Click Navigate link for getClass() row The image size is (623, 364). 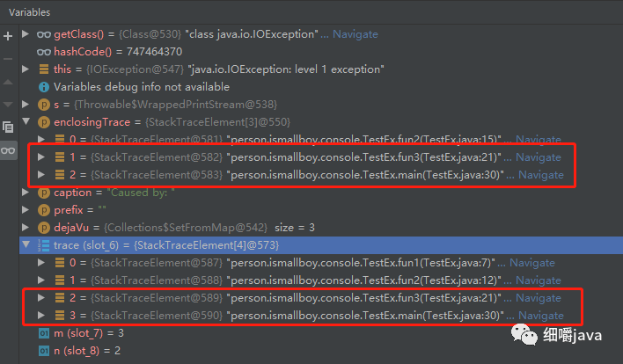point(355,34)
